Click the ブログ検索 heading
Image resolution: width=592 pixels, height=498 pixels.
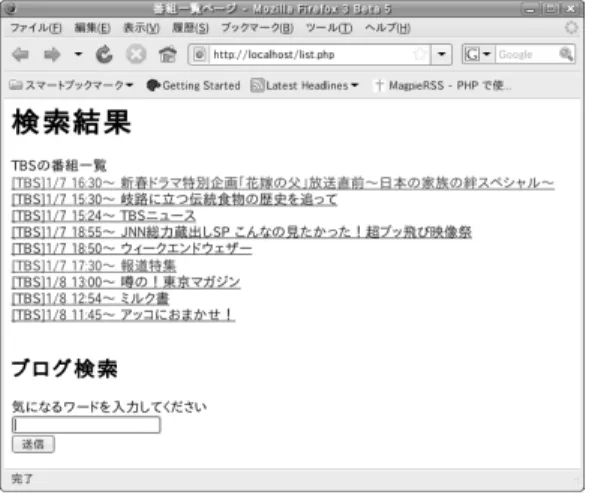pos(64,368)
